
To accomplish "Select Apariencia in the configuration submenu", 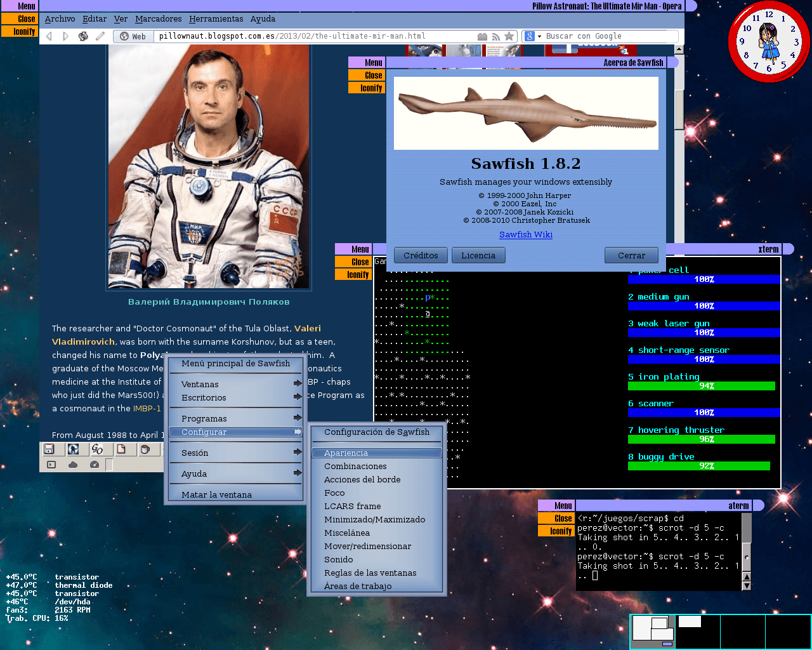I will (x=377, y=453).
